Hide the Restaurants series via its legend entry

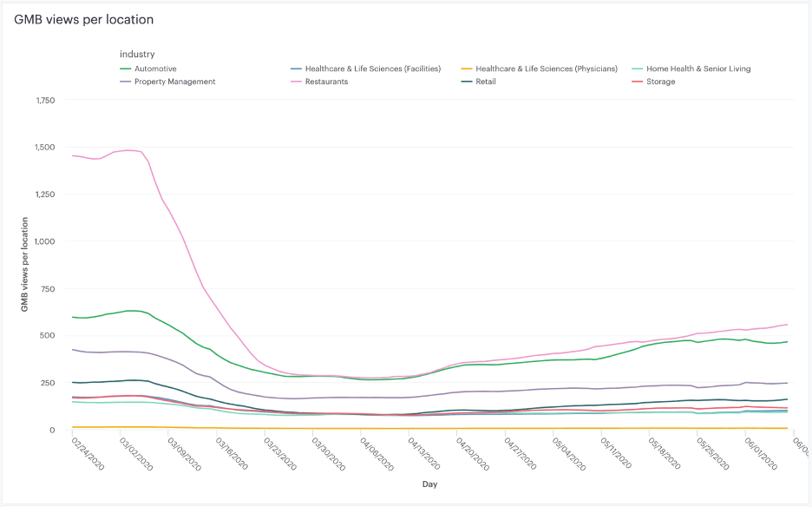coord(324,82)
